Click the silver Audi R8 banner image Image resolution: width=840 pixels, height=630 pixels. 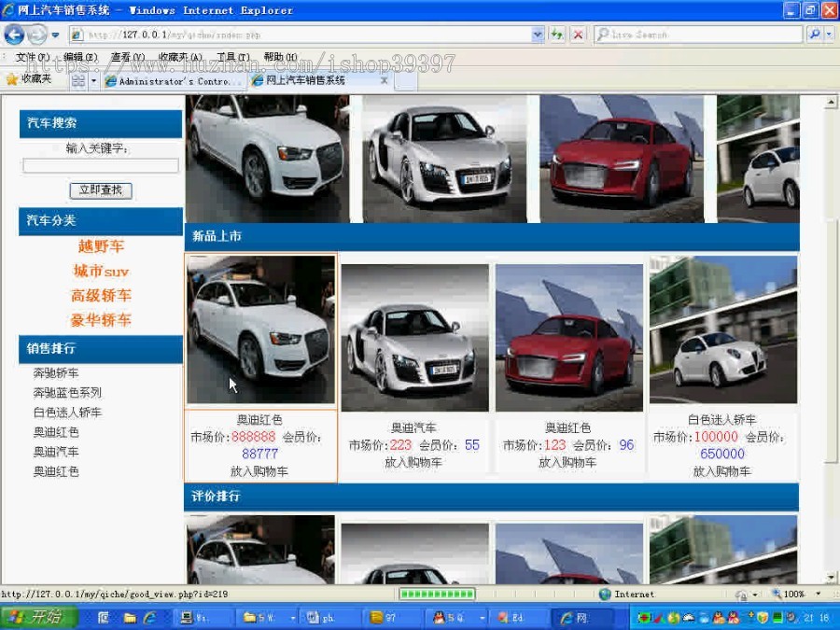tap(444, 159)
